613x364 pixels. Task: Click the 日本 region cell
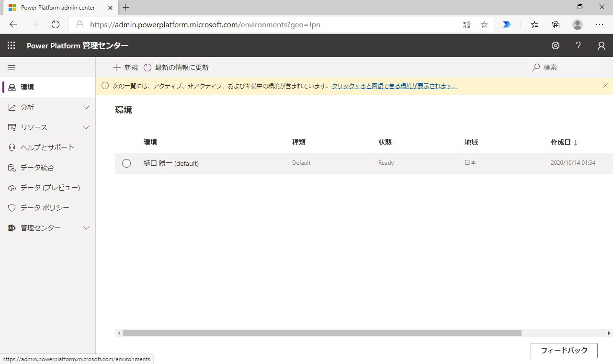point(470,163)
